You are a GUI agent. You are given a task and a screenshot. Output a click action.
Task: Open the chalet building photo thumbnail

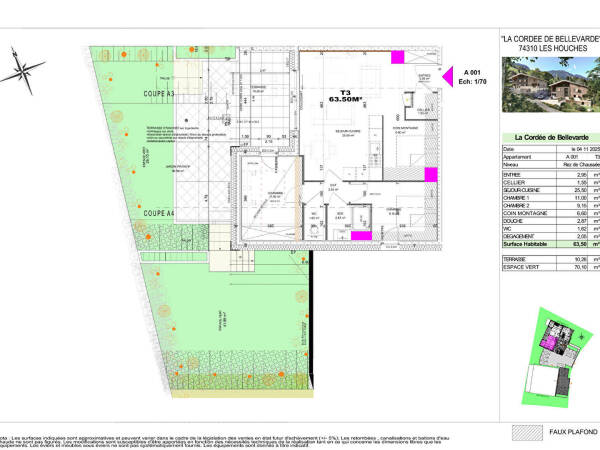pyautogui.click(x=551, y=85)
